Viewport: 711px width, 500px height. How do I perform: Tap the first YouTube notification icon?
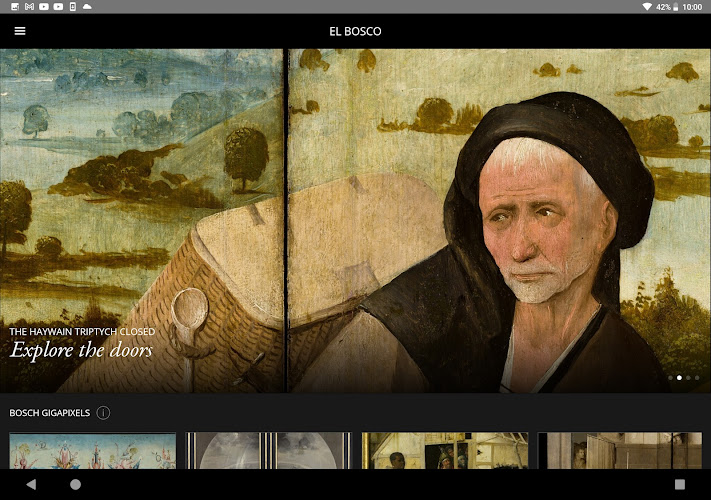44,7
